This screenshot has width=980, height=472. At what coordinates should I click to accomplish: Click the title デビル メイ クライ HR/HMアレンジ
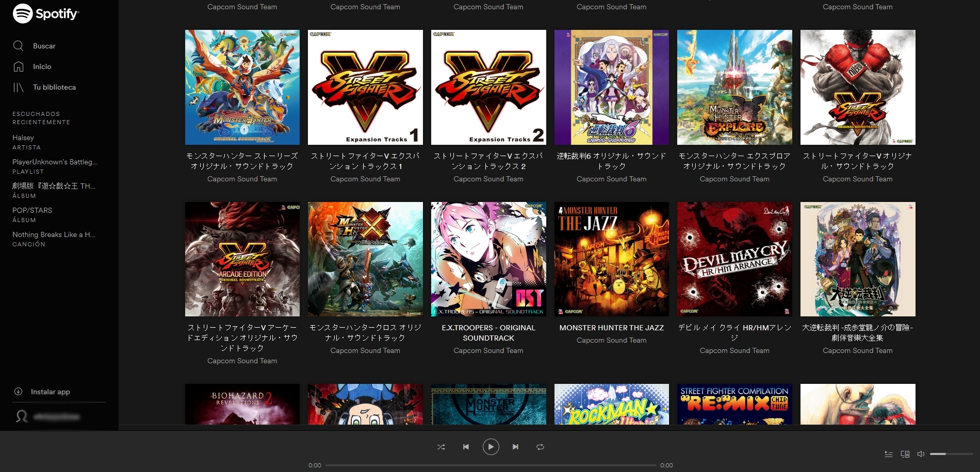pos(734,333)
